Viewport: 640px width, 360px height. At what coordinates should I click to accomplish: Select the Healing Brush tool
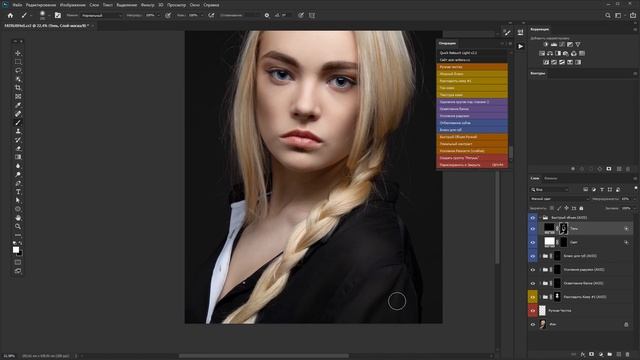pos(18,114)
